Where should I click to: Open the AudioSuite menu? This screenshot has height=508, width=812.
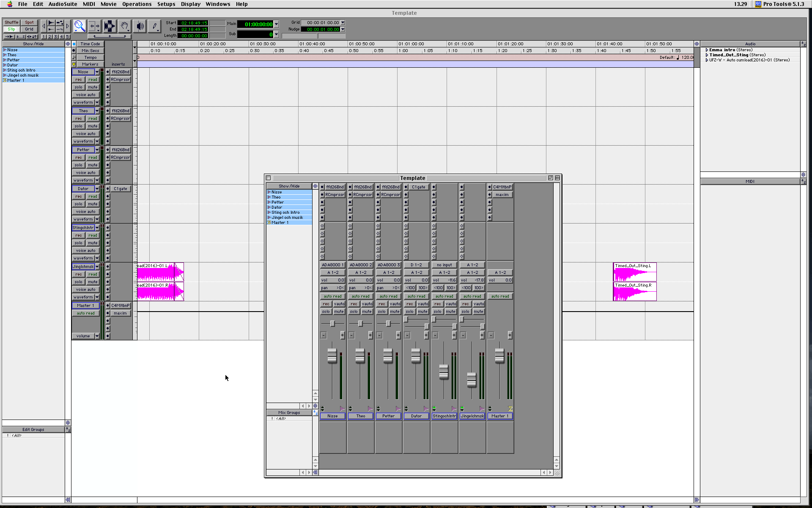(63, 4)
